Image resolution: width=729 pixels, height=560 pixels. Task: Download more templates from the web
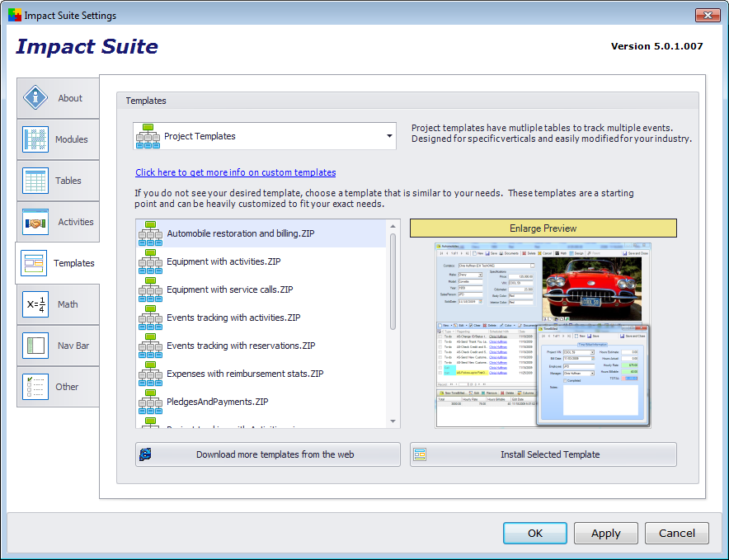pyautogui.click(x=268, y=454)
